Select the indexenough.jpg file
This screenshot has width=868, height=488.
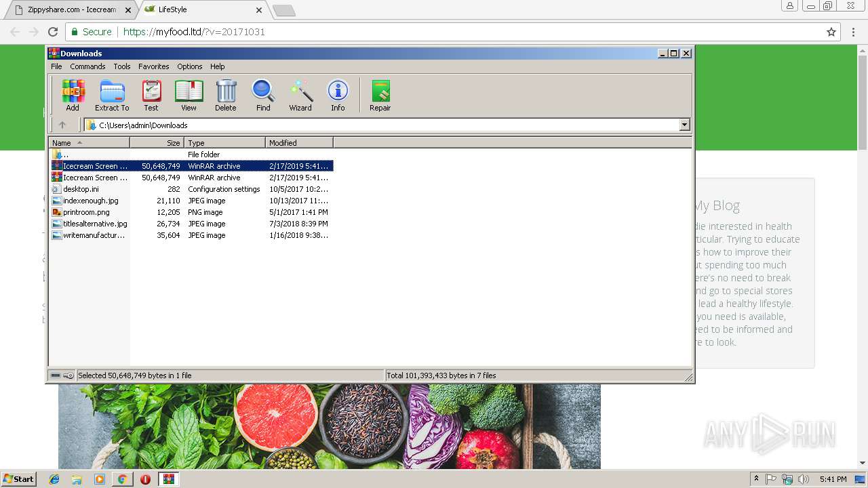(191, 201)
